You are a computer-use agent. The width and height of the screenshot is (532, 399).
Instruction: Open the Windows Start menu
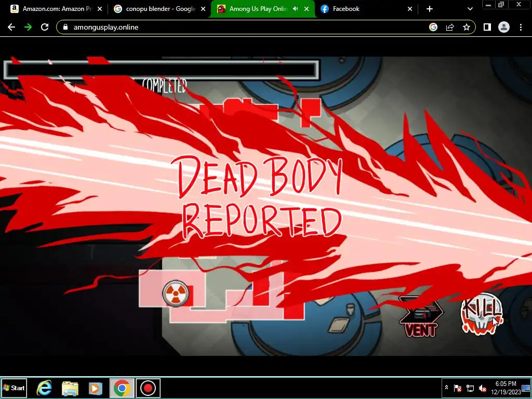pos(14,388)
